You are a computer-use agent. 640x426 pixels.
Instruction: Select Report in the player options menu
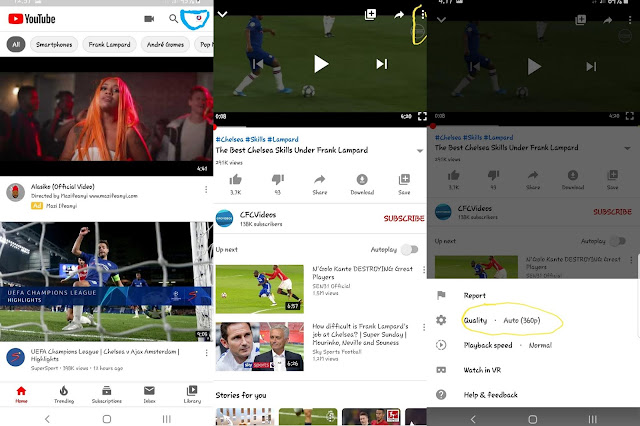533,295
